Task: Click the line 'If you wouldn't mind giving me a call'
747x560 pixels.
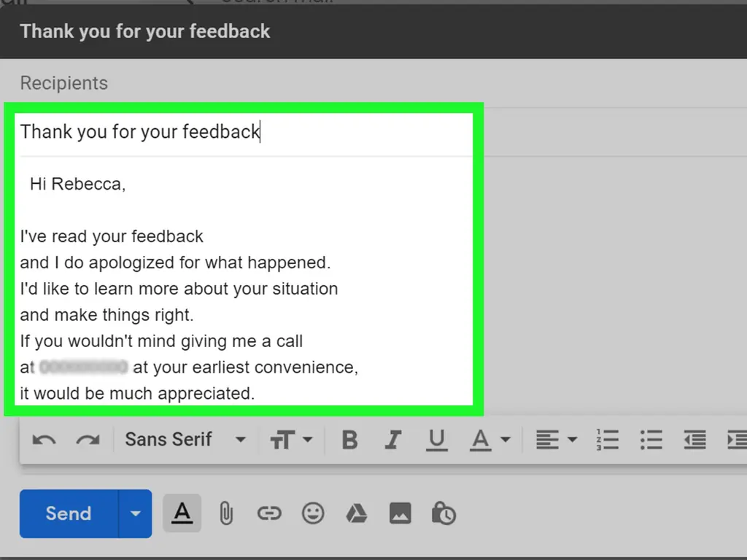Action: pyautogui.click(x=161, y=341)
